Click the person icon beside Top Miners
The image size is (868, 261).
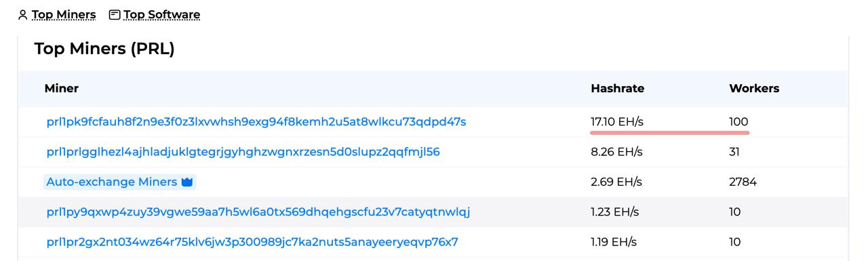click(x=22, y=14)
